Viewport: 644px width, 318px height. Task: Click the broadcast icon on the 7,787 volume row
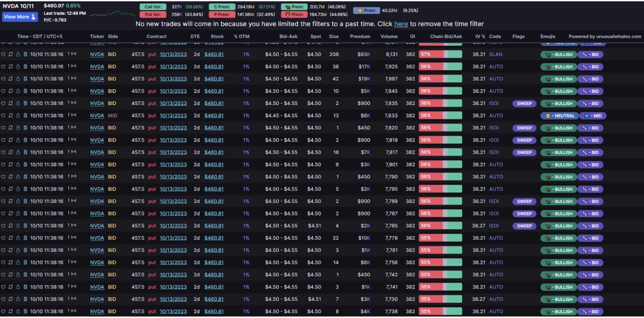pos(74,213)
